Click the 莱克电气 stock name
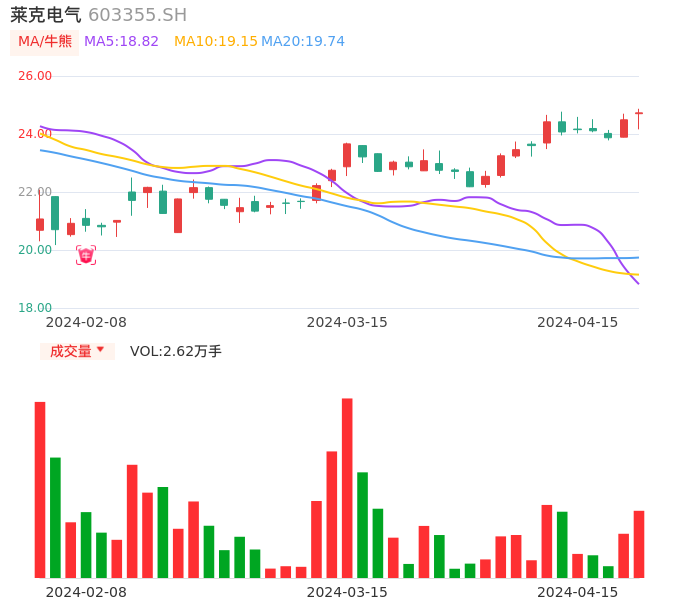This screenshot has height=606, width=686. point(46,15)
